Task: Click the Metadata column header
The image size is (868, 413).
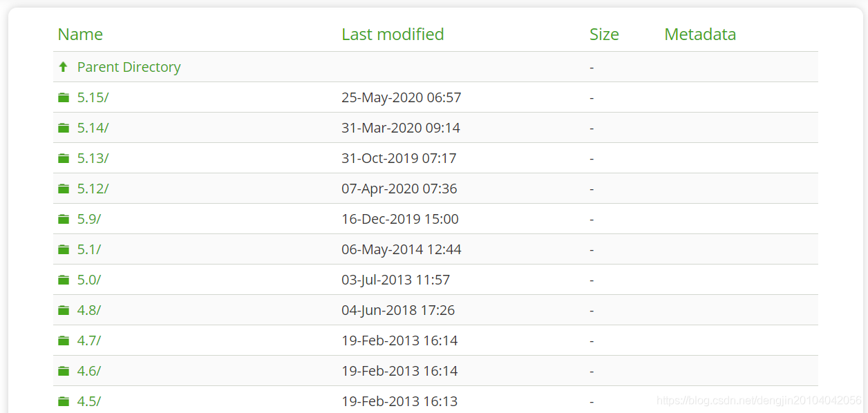Action: pyautogui.click(x=700, y=35)
